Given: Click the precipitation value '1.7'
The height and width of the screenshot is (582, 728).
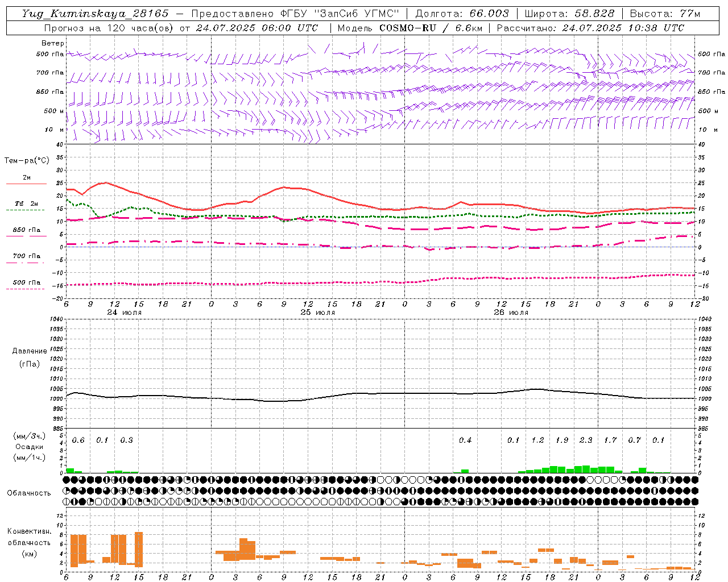Looking at the screenshot, I should click(610, 440).
